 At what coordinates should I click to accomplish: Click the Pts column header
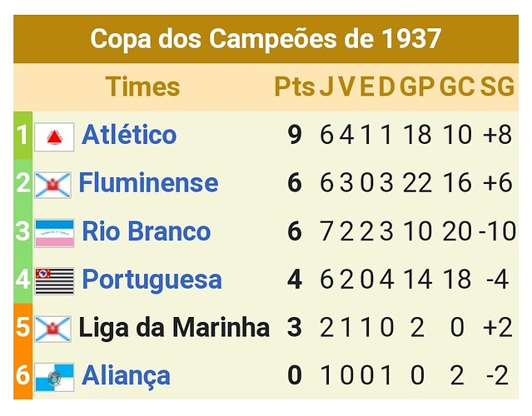pyautogui.click(x=294, y=87)
